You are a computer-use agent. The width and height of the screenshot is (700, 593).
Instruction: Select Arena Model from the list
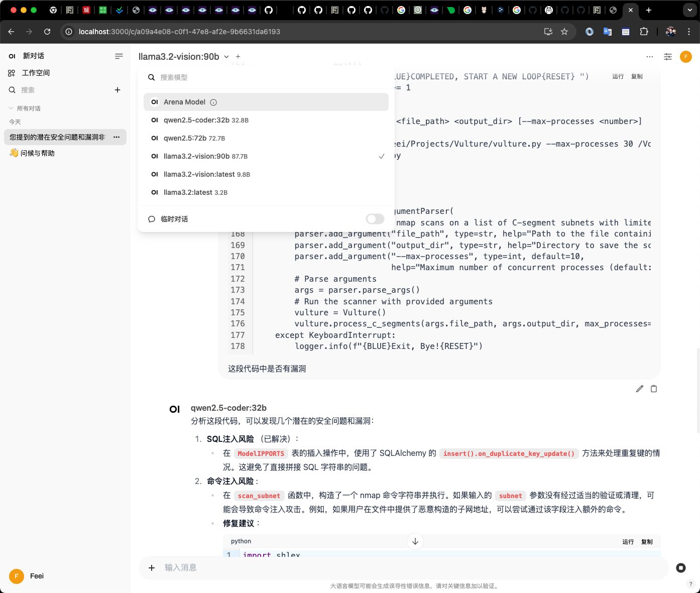(266, 102)
